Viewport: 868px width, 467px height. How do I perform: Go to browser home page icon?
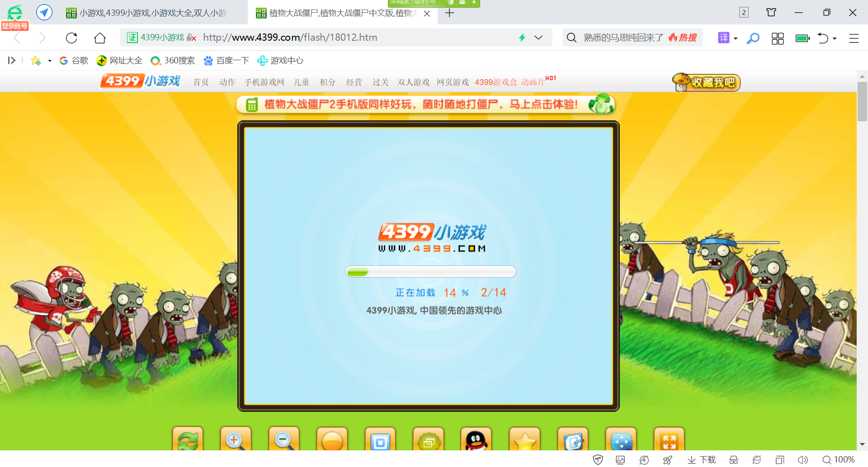pyautogui.click(x=100, y=38)
